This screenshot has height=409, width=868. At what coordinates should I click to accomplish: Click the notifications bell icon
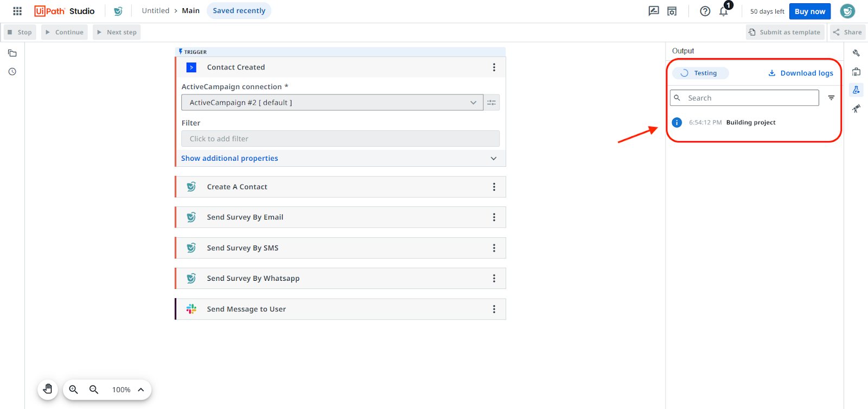click(x=724, y=11)
